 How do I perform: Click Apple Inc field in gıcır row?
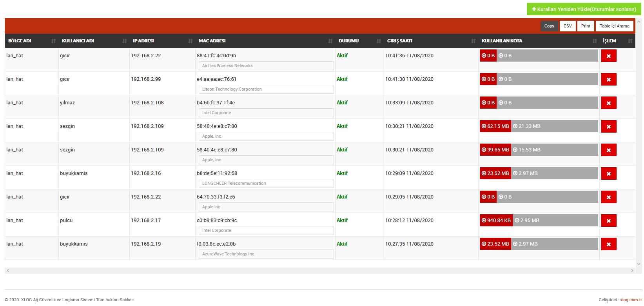(x=266, y=207)
